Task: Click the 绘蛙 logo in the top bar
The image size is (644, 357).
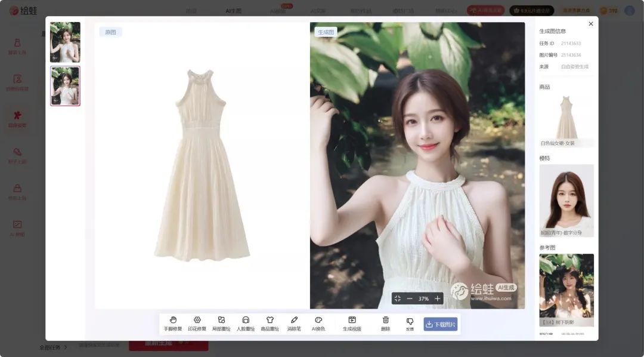Action: (23, 11)
